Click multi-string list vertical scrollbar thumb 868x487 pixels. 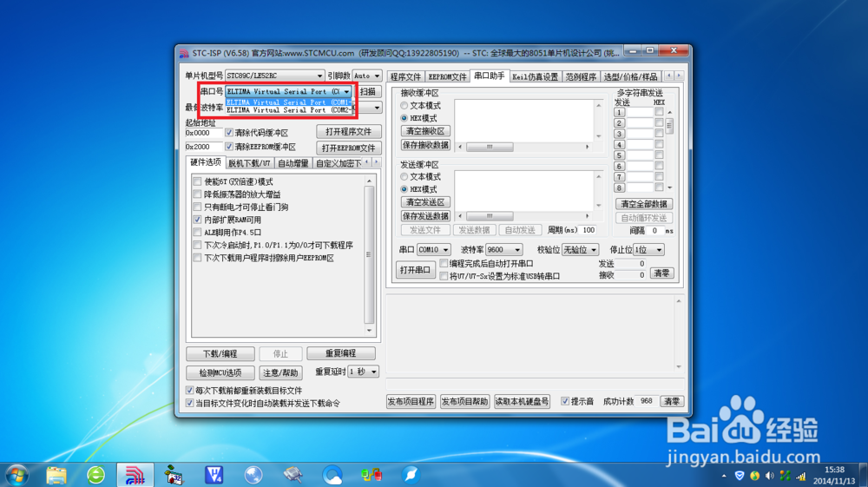click(669, 126)
